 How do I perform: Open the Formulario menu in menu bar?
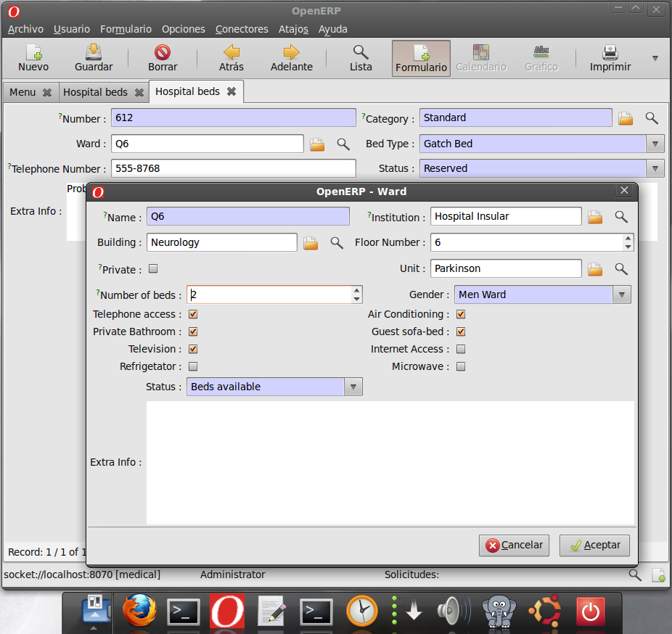click(126, 29)
